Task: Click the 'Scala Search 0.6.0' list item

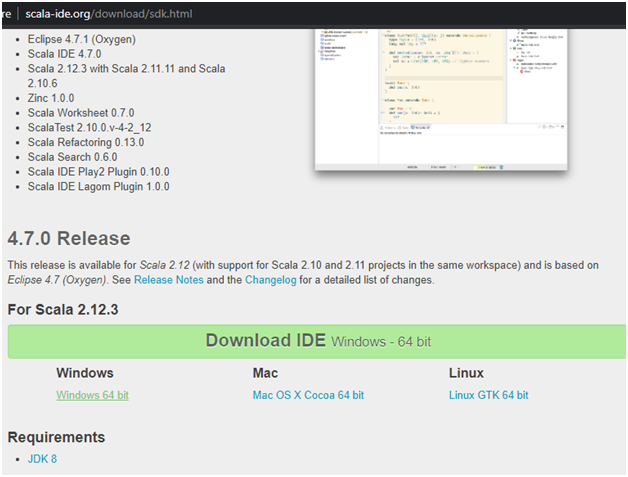Action: pyautogui.click(x=72, y=157)
